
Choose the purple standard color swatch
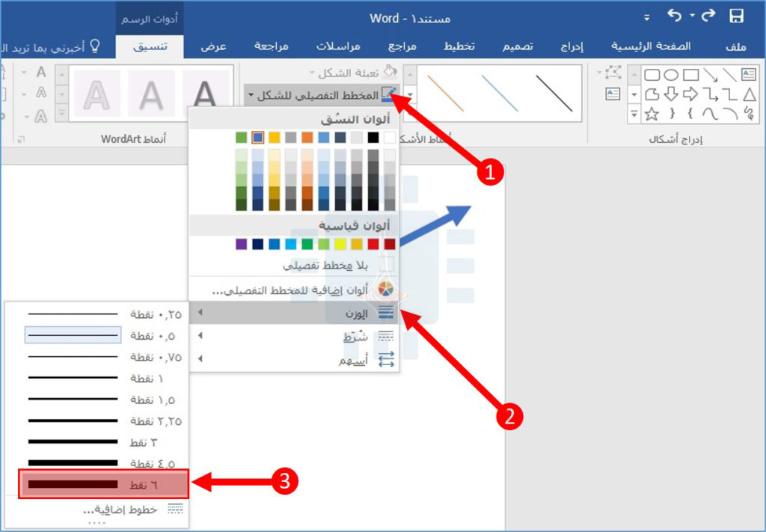click(242, 244)
